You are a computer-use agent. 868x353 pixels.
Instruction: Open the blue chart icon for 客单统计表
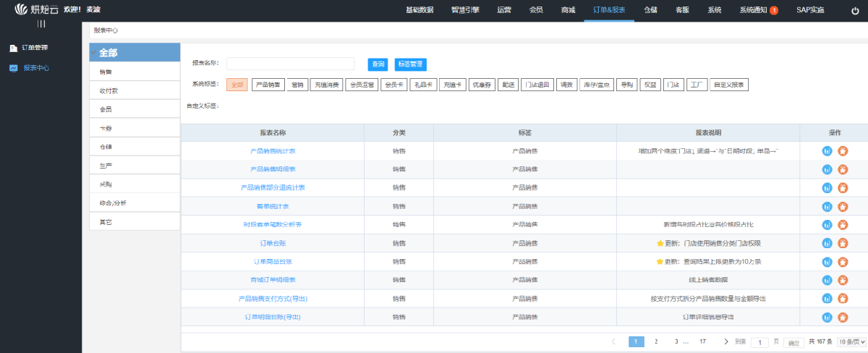pos(827,206)
